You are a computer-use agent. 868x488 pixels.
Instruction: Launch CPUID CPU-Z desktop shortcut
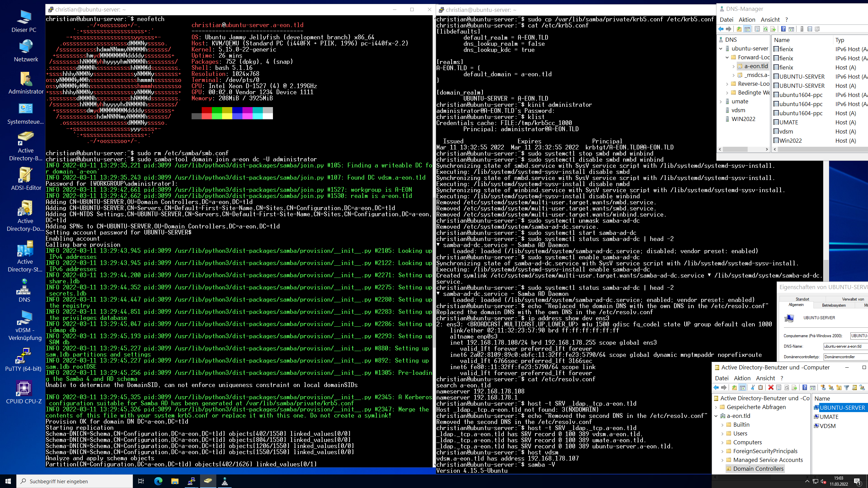point(24,392)
